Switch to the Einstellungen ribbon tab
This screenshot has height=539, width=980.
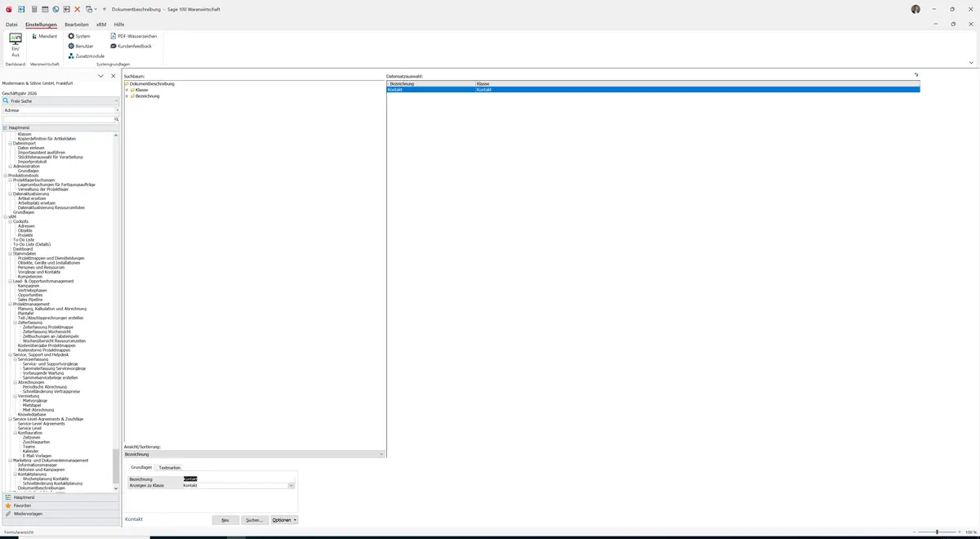click(x=41, y=24)
